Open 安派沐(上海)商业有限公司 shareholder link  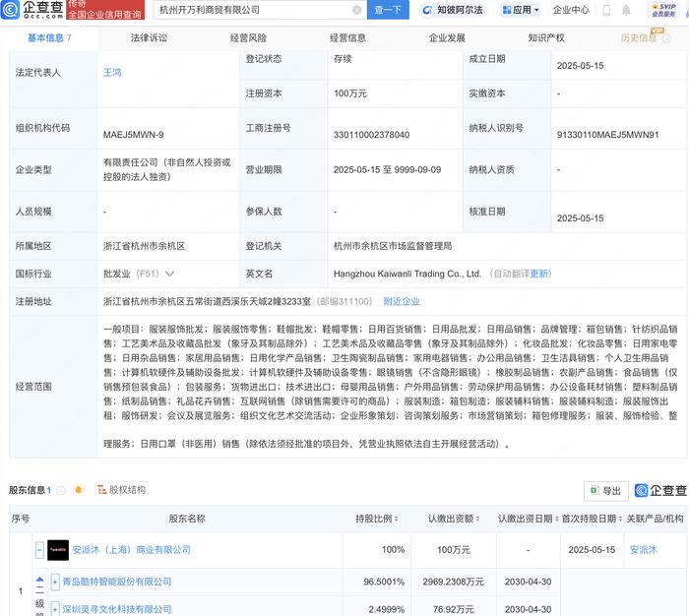click(131, 550)
